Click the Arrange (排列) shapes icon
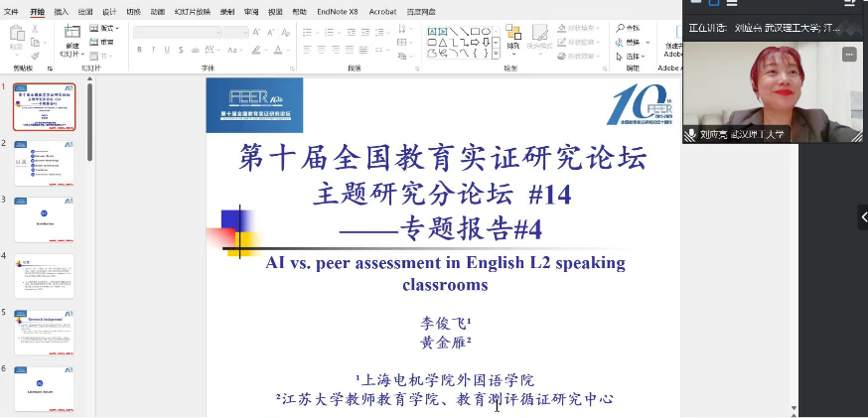 click(513, 40)
